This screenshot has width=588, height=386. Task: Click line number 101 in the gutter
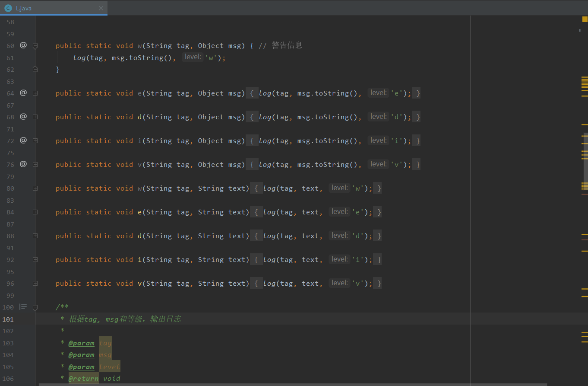pos(8,319)
